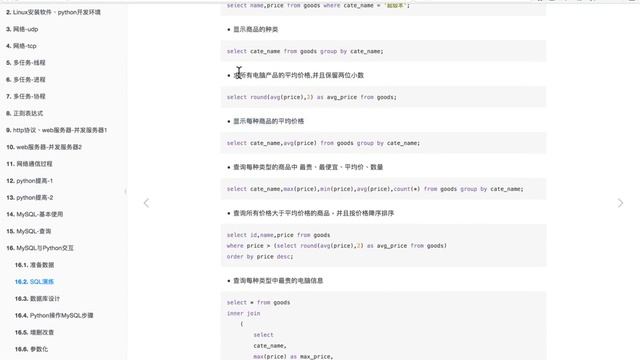This screenshot has height=360, width=640.
Task: Open section 16.4 Python操作MySQL步骤
Action: 54,315
